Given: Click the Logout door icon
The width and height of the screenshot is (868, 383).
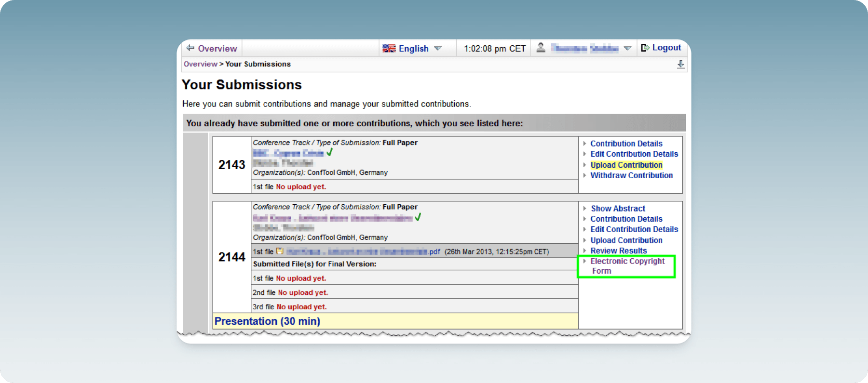Looking at the screenshot, I should point(645,47).
